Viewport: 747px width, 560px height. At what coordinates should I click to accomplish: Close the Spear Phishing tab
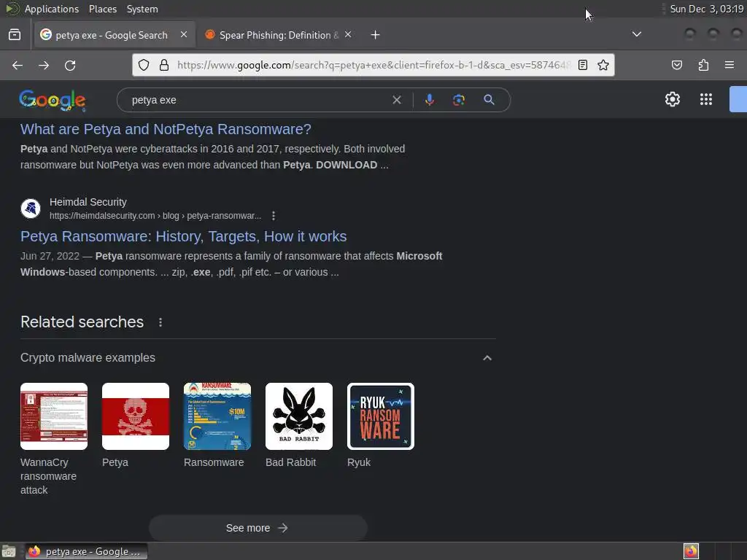[x=348, y=34]
